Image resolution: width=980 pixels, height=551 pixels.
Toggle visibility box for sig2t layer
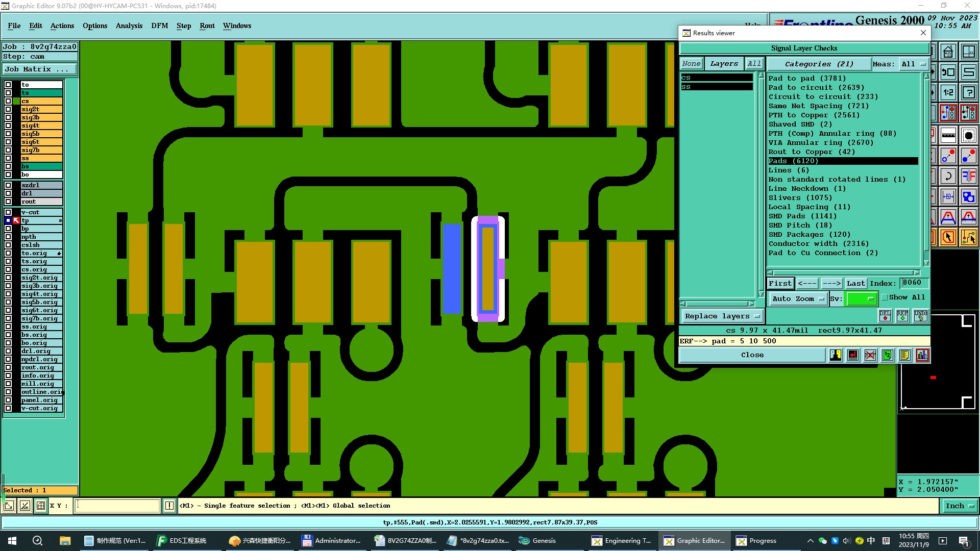pyautogui.click(x=8, y=109)
